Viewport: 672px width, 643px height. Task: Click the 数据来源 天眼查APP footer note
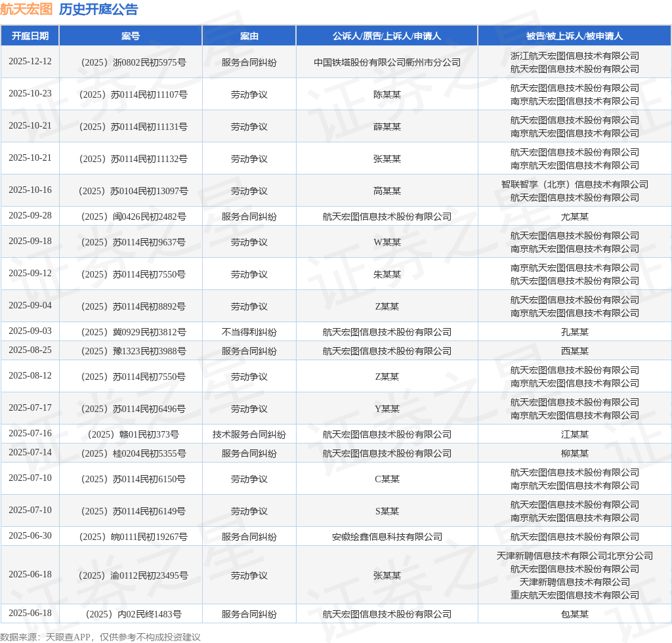100,637
